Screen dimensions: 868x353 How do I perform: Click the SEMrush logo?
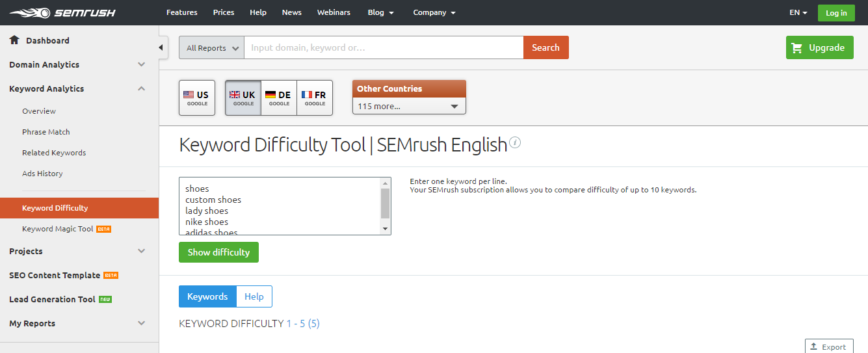click(x=55, y=12)
